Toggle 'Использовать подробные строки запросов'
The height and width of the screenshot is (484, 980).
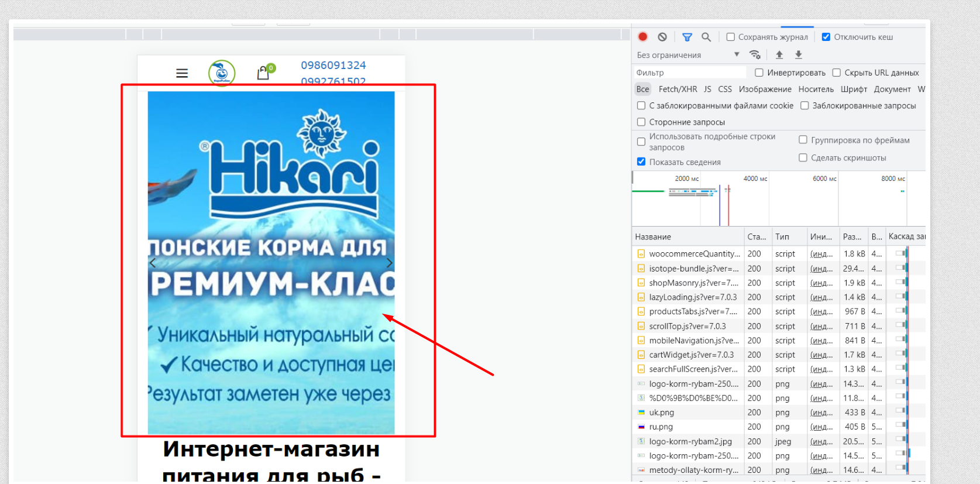coord(641,142)
